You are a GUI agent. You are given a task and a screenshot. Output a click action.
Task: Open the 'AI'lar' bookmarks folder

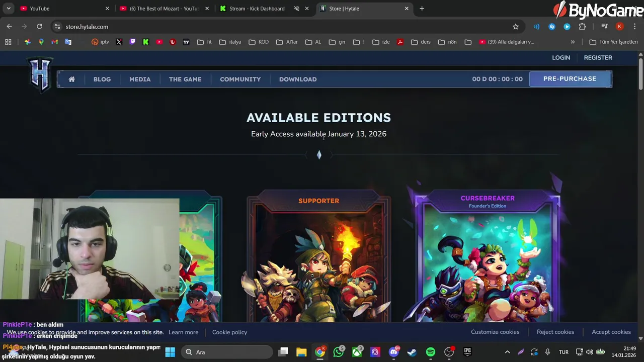[287, 42]
